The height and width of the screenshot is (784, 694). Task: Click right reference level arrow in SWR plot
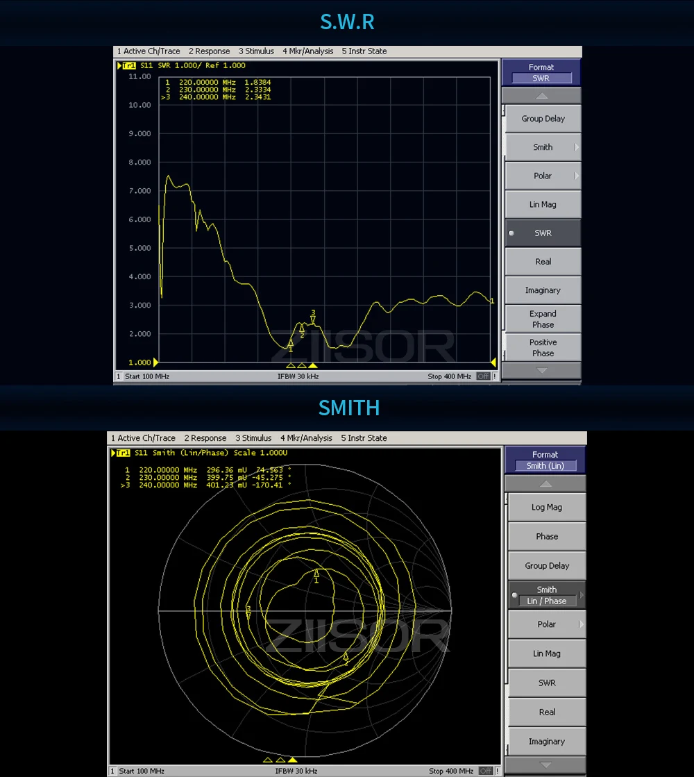click(493, 362)
